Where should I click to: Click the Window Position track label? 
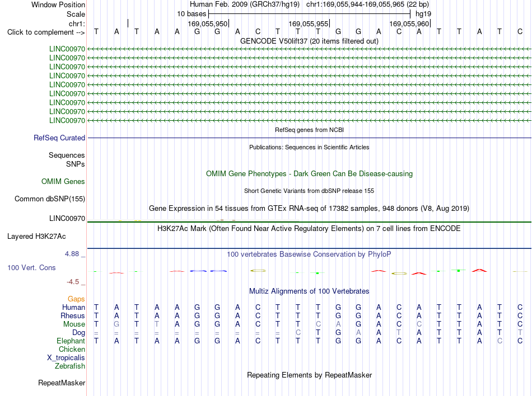[58, 4]
